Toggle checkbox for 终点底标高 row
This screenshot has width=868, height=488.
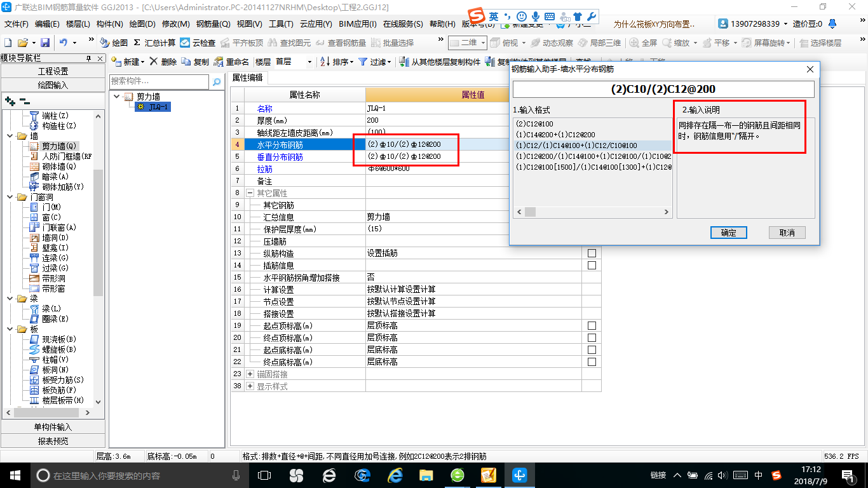coord(592,362)
